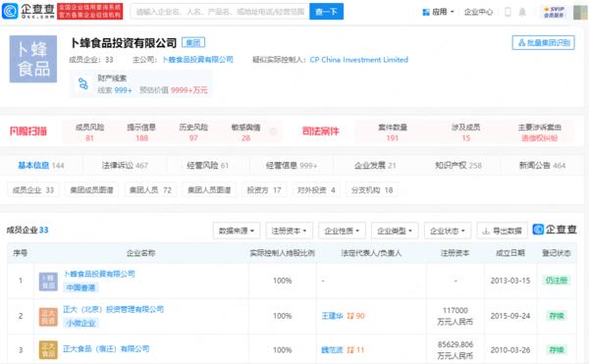Open 正大（北京）投资管理有限公司 link
Viewport: 589px width, 364px height.
tap(114, 309)
